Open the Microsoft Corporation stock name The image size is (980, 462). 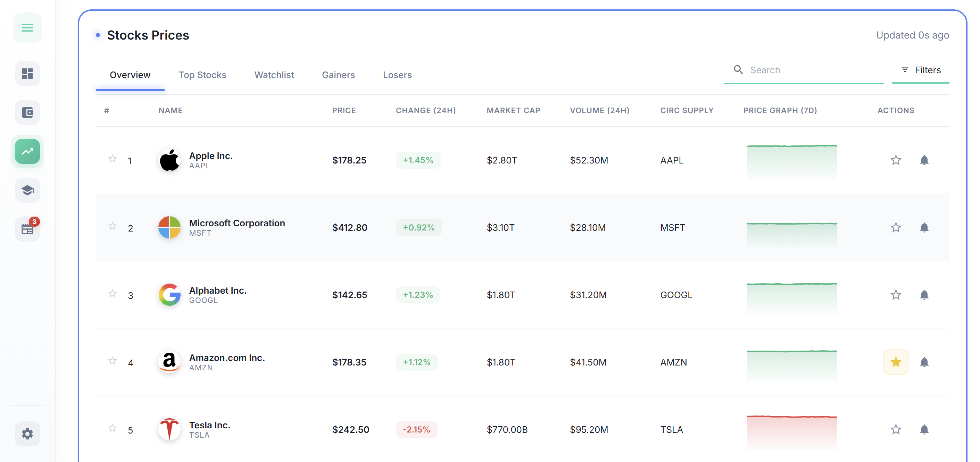point(236,223)
